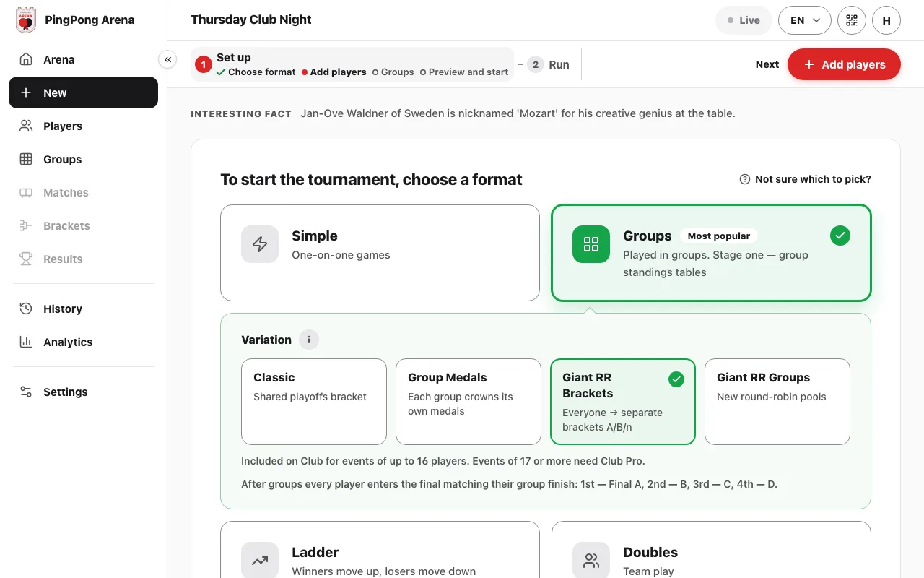Image resolution: width=924 pixels, height=578 pixels.
Task: Open Brackets in the sidebar
Action: click(x=83, y=225)
